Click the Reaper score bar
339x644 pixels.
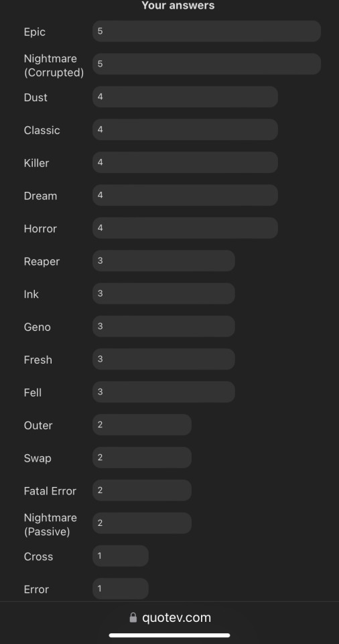pyautogui.click(x=163, y=261)
